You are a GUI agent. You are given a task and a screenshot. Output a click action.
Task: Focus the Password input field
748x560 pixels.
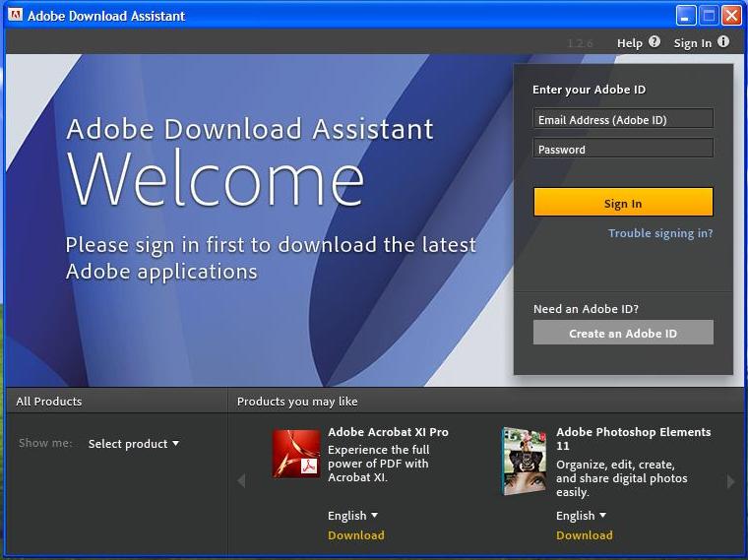tap(623, 149)
